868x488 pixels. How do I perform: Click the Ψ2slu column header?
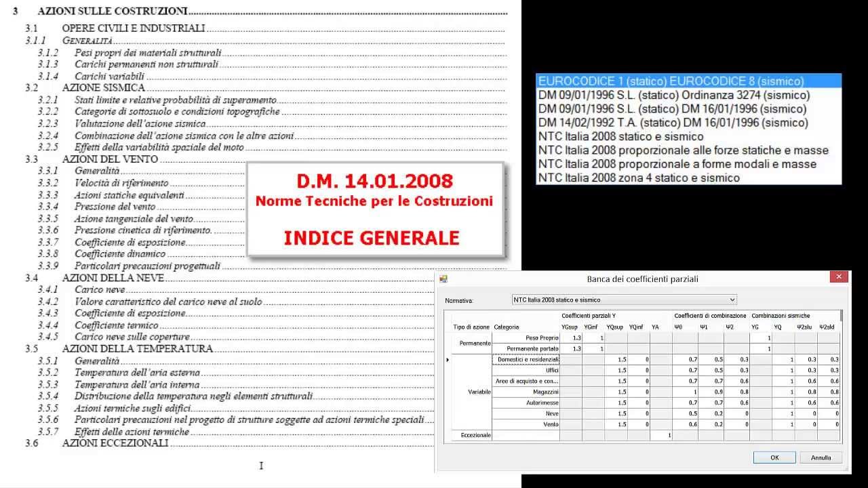[804, 327]
